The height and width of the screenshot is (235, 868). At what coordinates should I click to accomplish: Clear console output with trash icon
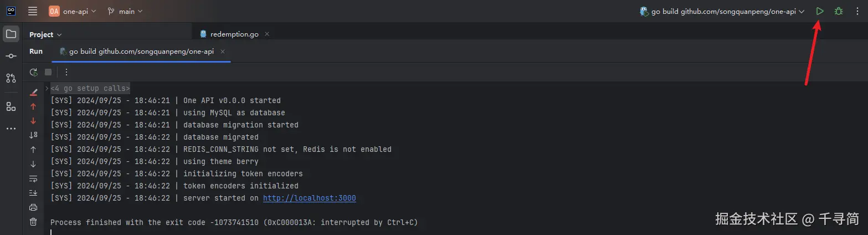tap(33, 222)
